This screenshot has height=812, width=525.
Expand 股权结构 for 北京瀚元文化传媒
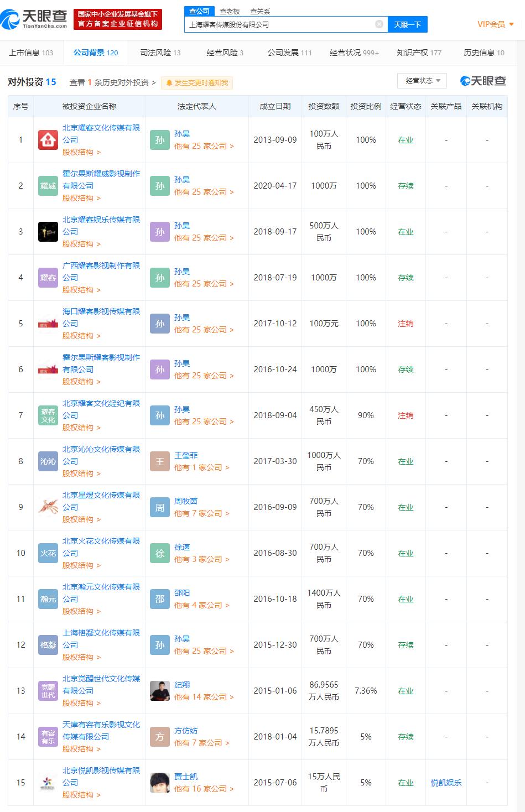(81, 611)
